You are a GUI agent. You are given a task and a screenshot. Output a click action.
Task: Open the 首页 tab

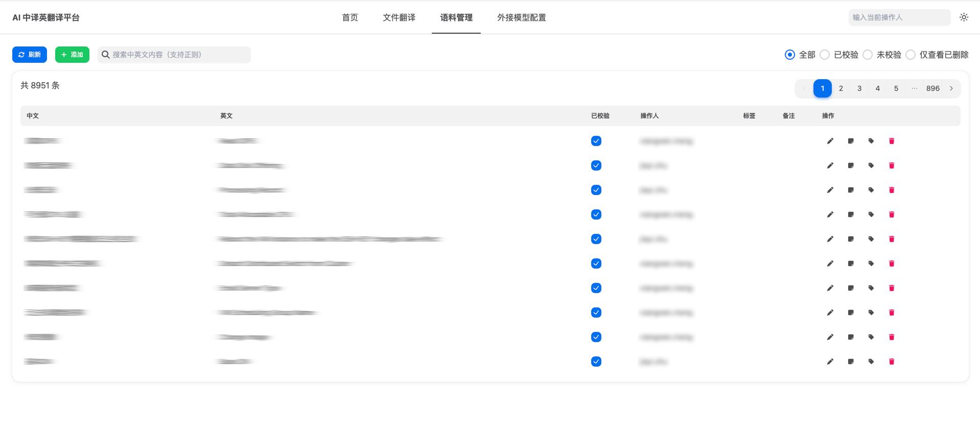[x=350, y=17]
